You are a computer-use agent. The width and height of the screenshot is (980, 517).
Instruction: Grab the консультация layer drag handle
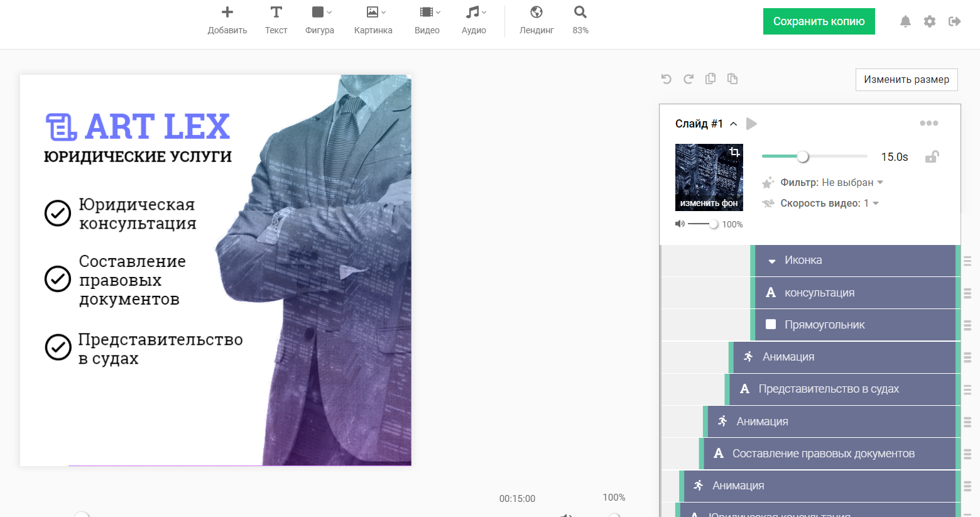point(967,293)
